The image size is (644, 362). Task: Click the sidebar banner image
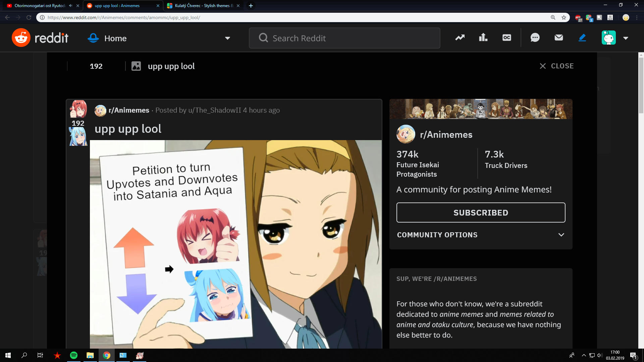(481, 109)
